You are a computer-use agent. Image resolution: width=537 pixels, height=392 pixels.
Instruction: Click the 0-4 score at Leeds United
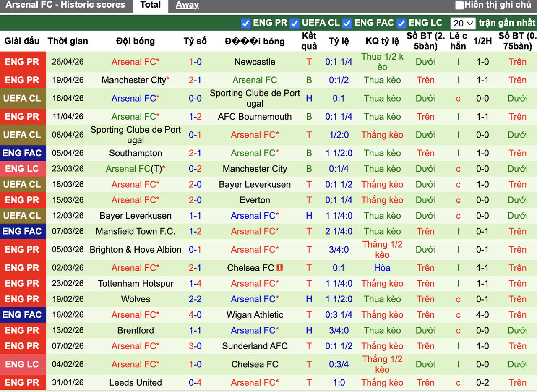(x=195, y=382)
